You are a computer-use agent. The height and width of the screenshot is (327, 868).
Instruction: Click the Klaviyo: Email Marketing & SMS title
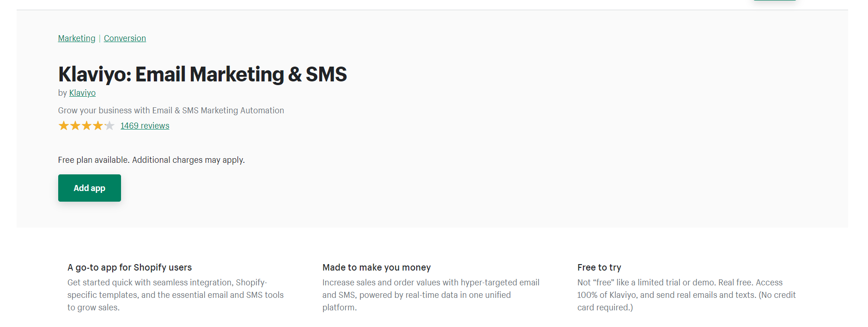pyautogui.click(x=202, y=74)
